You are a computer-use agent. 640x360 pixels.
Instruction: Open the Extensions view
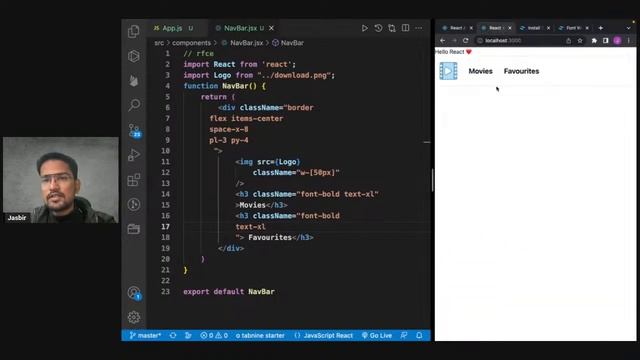[x=134, y=180]
